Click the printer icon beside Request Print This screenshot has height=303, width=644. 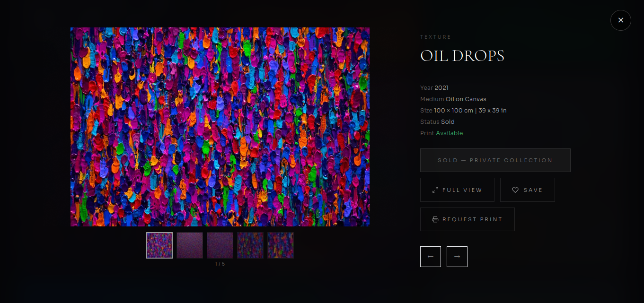coord(435,219)
